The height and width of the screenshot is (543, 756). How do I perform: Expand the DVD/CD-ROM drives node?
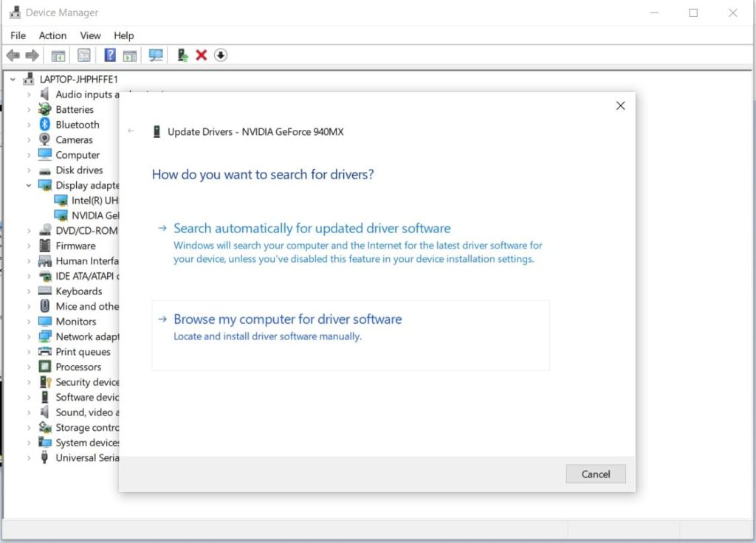click(x=29, y=231)
